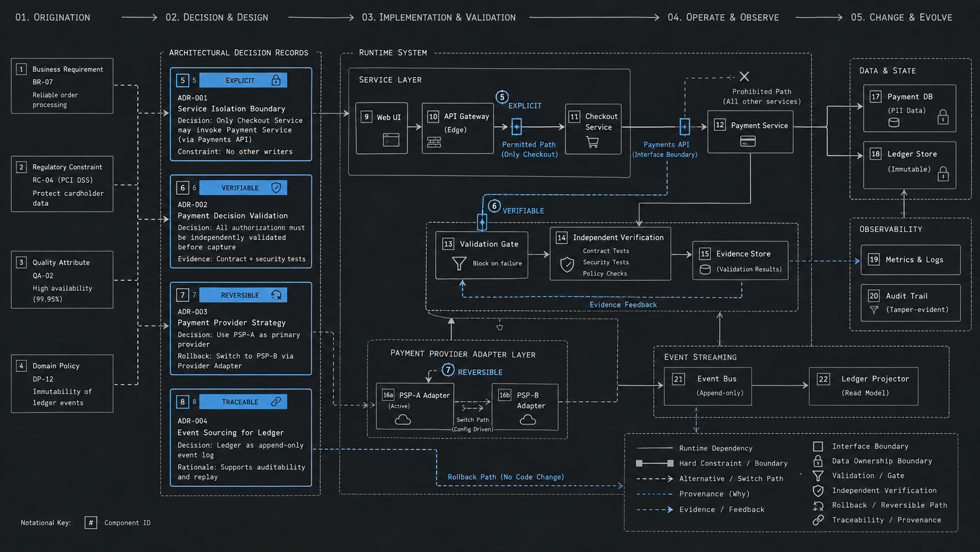Click the Data Ownership Boundary lock legend icon
The width and height of the screenshot is (980, 552).
click(818, 461)
